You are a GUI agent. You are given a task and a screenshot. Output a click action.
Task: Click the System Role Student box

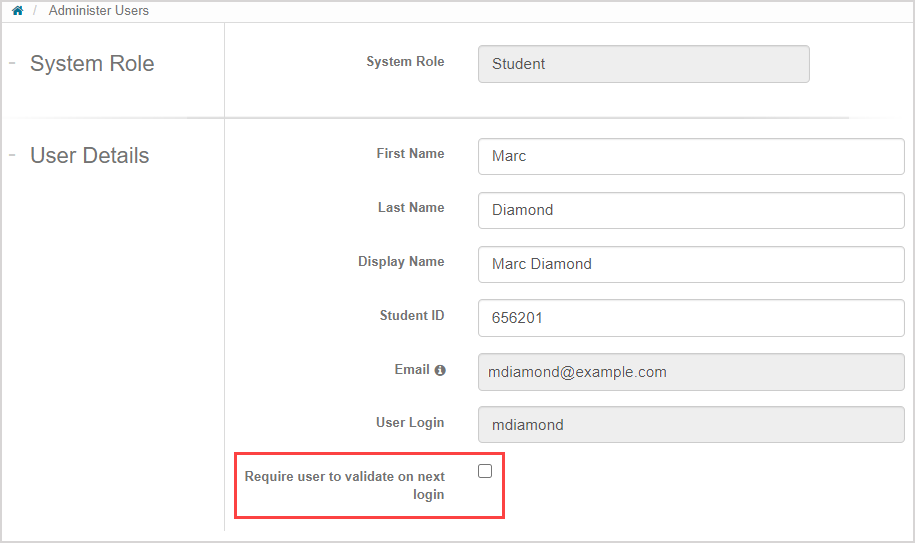tap(643, 64)
